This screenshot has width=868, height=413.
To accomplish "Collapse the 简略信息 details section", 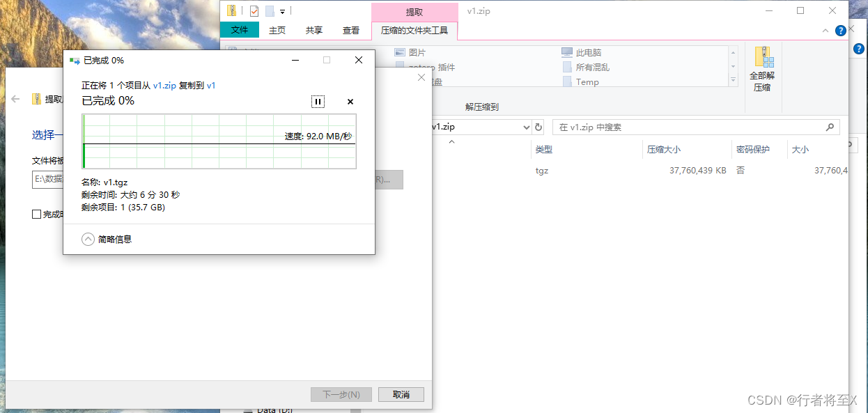I will [88, 238].
